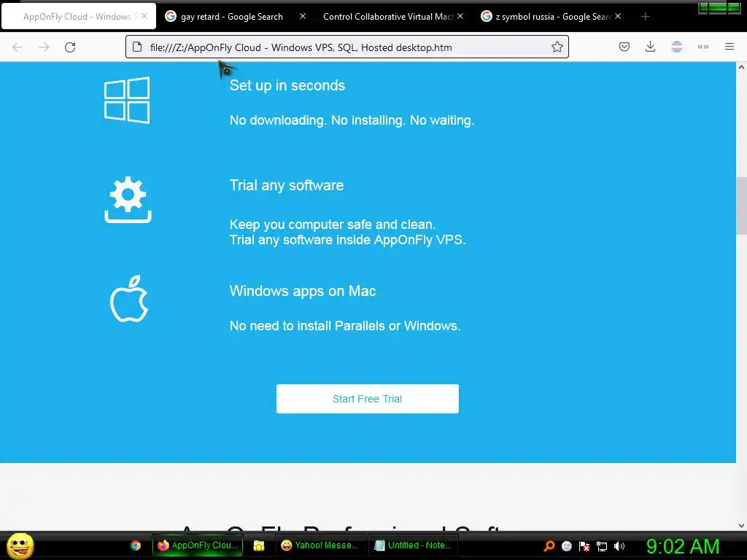The height and width of the screenshot is (560, 747).
Task: Focus the address bar URL field
Action: 347,47
